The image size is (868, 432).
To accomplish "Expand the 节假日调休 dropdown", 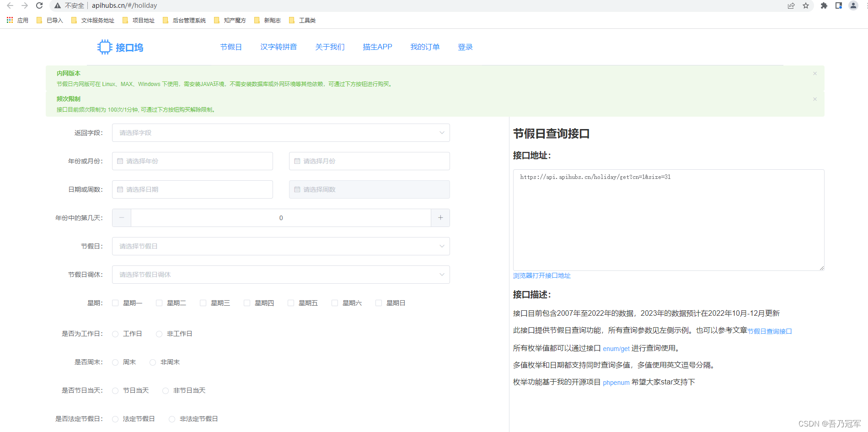I will [281, 275].
